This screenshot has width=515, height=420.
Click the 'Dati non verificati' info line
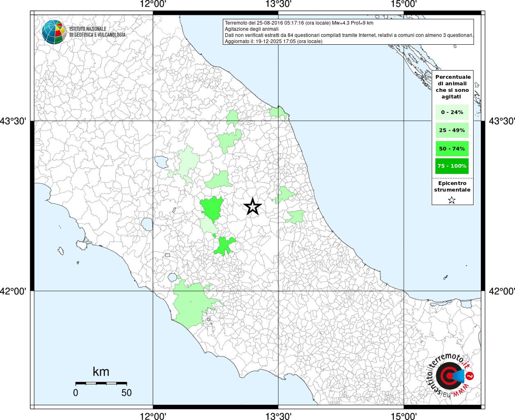pos(349,35)
